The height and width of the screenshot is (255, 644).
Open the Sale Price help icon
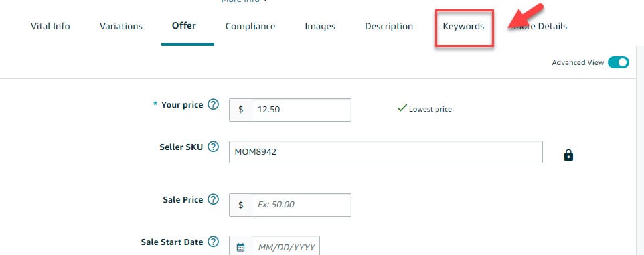pyautogui.click(x=213, y=199)
